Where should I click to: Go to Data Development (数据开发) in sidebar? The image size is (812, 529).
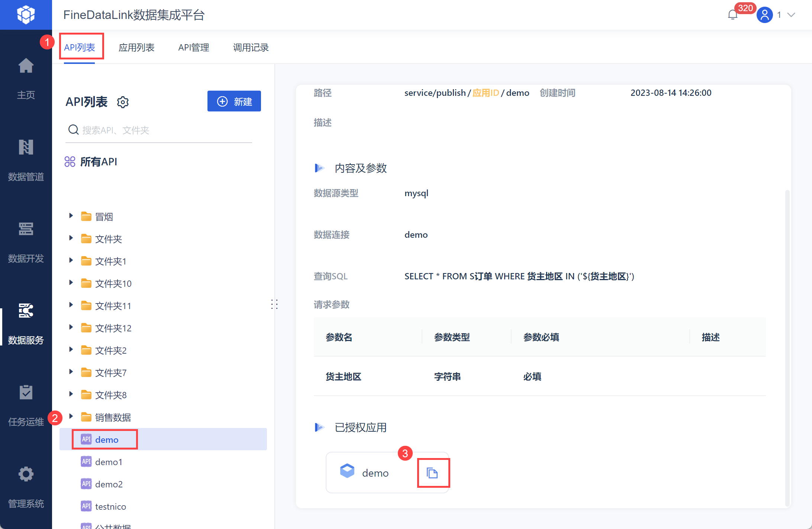pyautogui.click(x=26, y=229)
